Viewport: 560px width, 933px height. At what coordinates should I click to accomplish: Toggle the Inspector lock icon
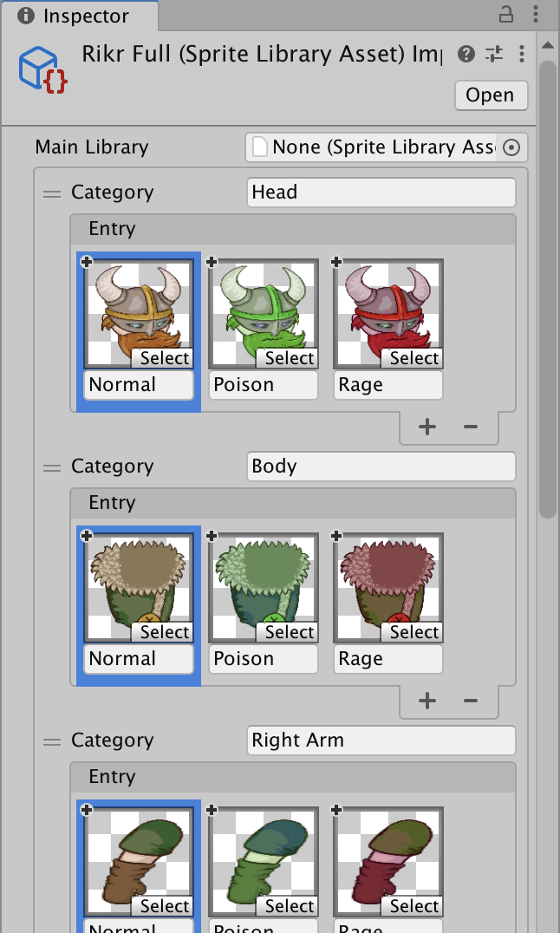506,15
